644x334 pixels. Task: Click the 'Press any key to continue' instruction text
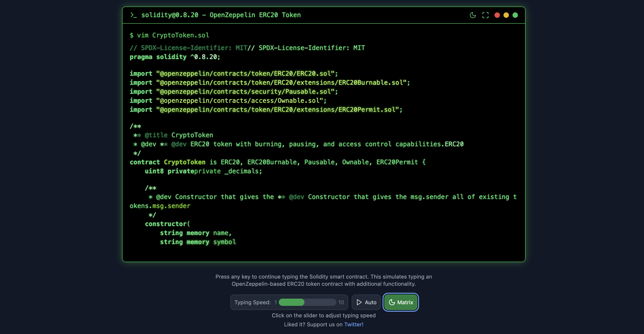tap(324, 280)
